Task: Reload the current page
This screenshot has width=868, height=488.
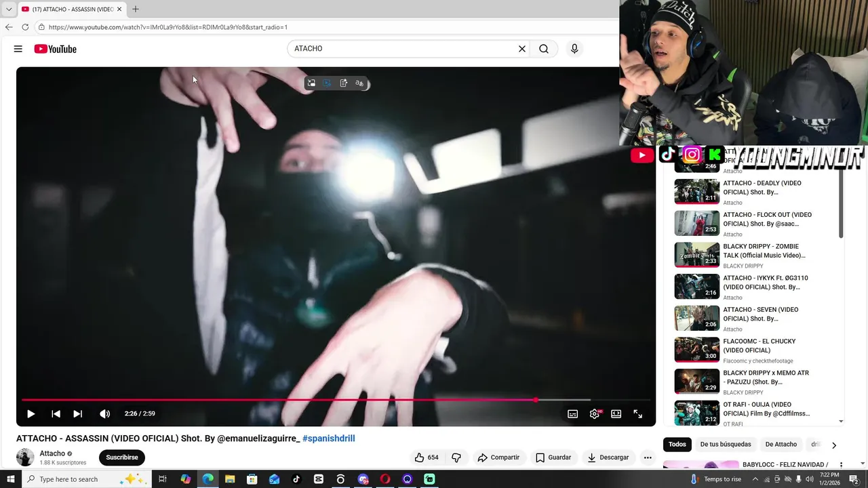Action: (x=25, y=27)
